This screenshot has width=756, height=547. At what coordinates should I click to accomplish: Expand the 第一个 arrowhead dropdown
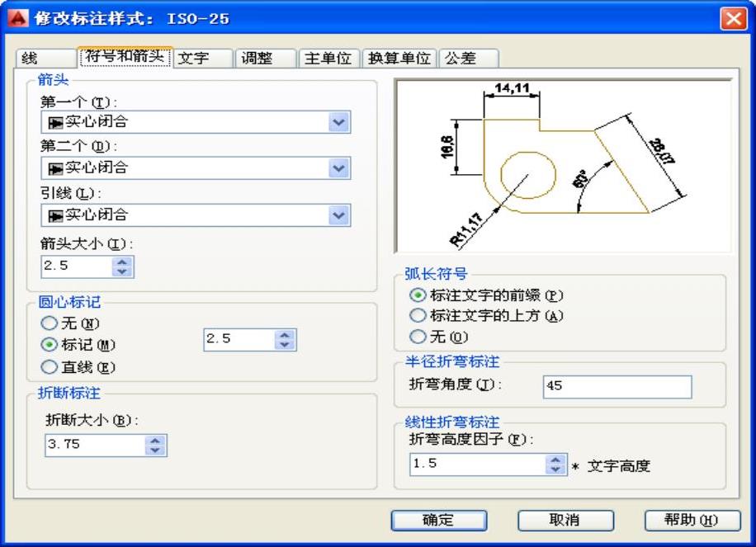[339, 122]
